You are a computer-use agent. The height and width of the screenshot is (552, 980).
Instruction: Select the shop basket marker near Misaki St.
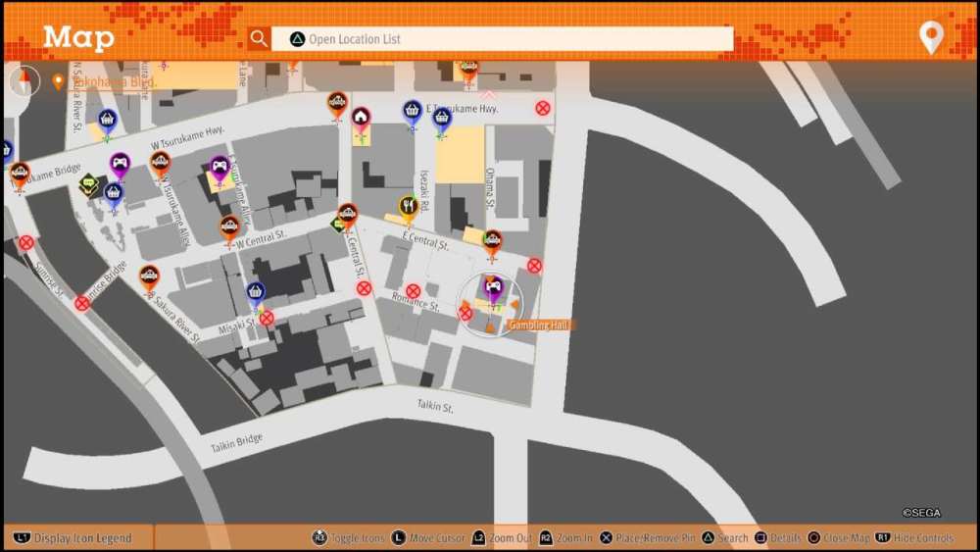tap(256, 292)
